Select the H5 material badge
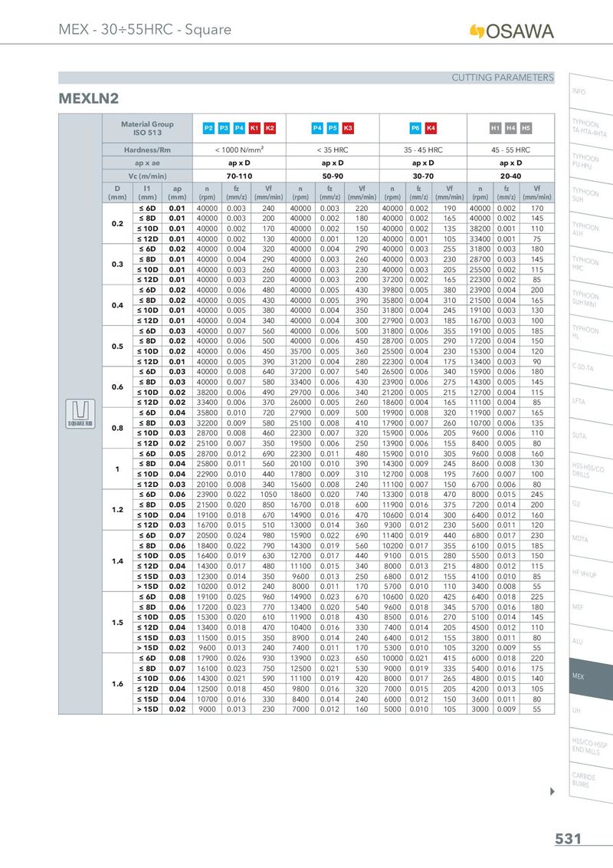This screenshot has height=868, width=613. [x=526, y=128]
